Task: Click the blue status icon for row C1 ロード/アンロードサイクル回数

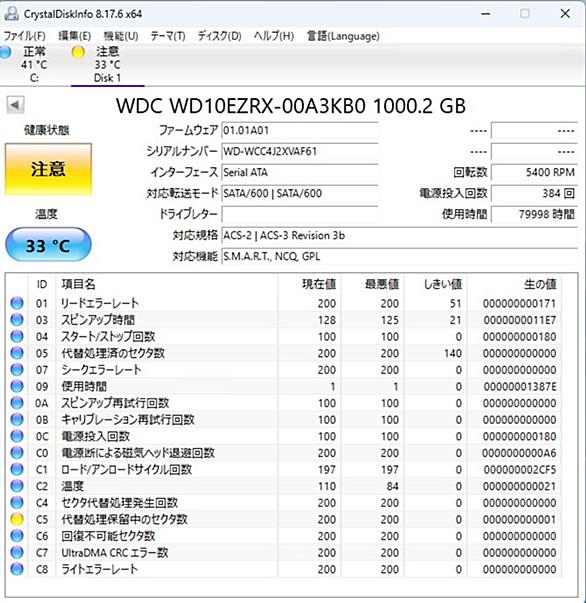Action: pyautogui.click(x=17, y=470)
